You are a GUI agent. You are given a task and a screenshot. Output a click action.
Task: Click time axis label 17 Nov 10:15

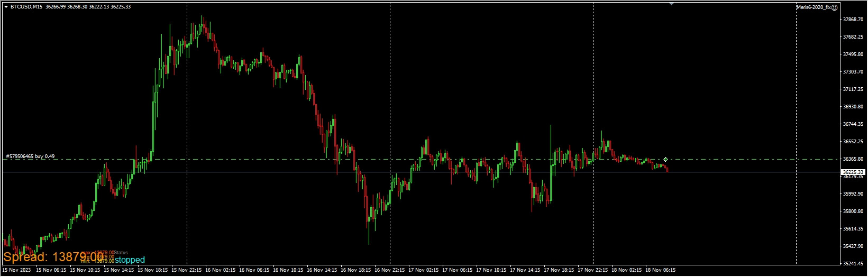(x=491, y=270)
